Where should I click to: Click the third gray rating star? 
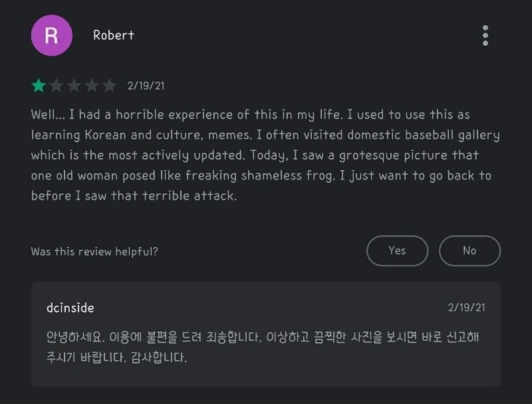click(74, 86)
